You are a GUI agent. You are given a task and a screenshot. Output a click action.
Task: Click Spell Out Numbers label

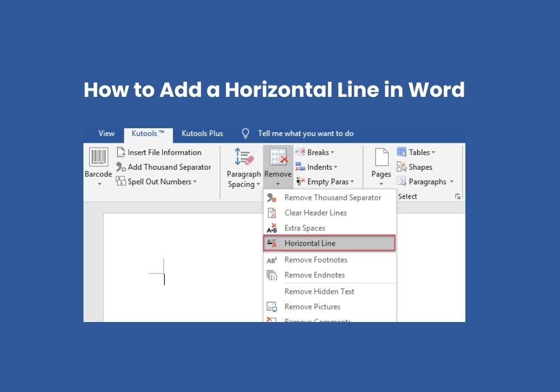160,181
